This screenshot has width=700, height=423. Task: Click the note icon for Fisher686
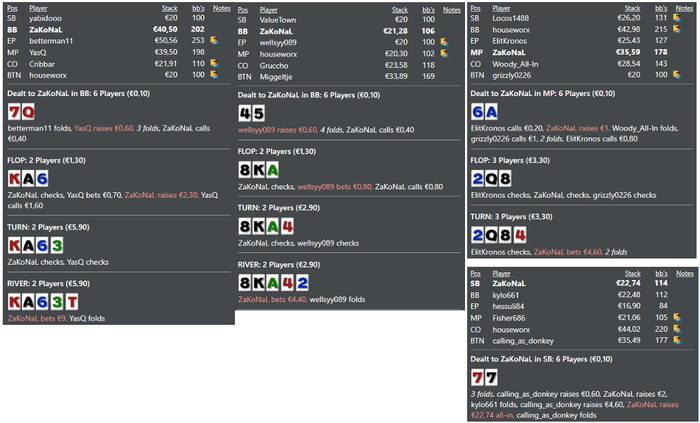[x=677, y=317]
